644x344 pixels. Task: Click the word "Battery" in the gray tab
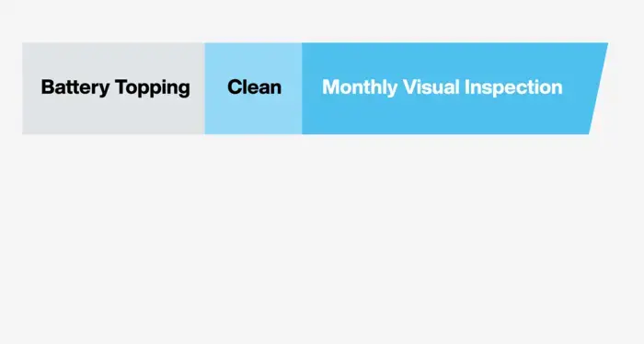75,88
